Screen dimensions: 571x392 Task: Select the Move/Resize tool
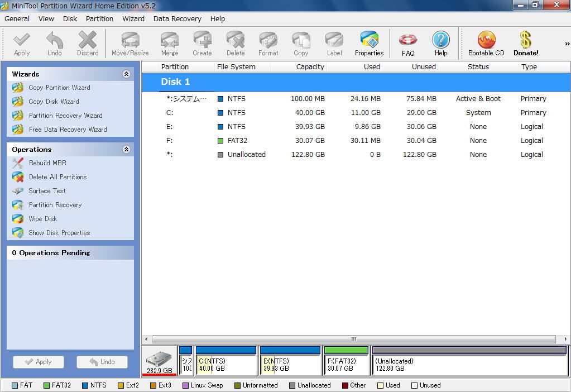[130, 44]
